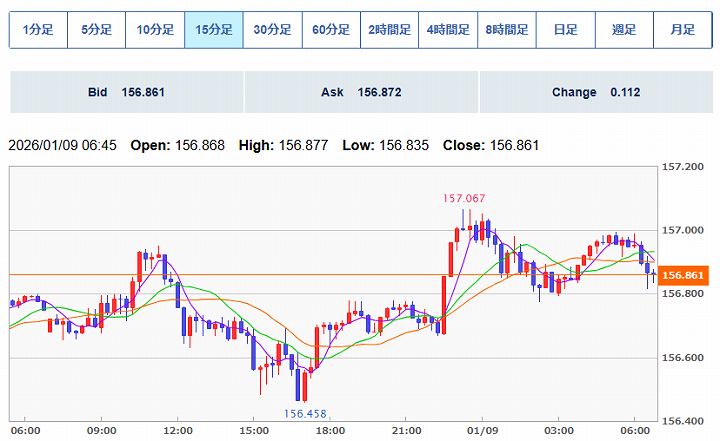Click the Bid 156.861 price cell
Screen dimensions: 720x441
[126, 92]
